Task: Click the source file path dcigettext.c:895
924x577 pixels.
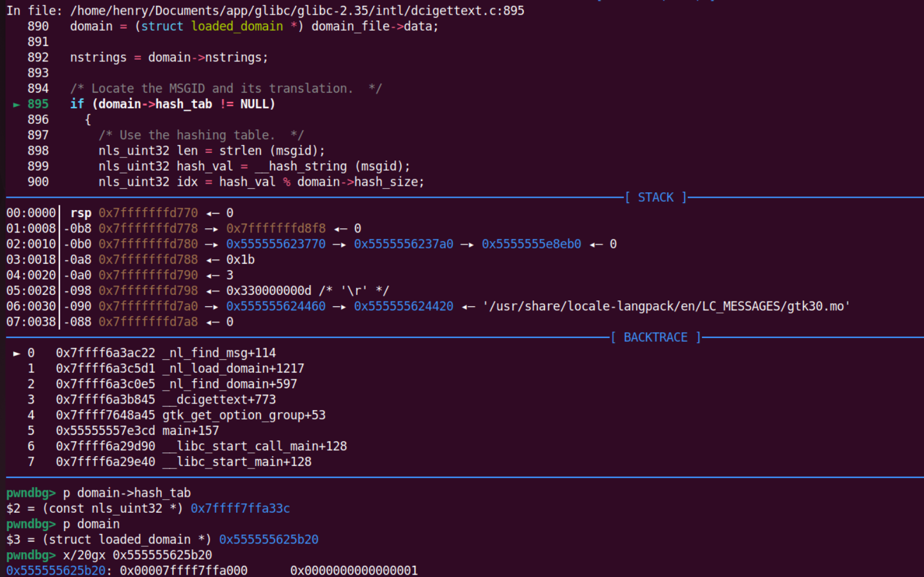Action: (x=297, y=11)
